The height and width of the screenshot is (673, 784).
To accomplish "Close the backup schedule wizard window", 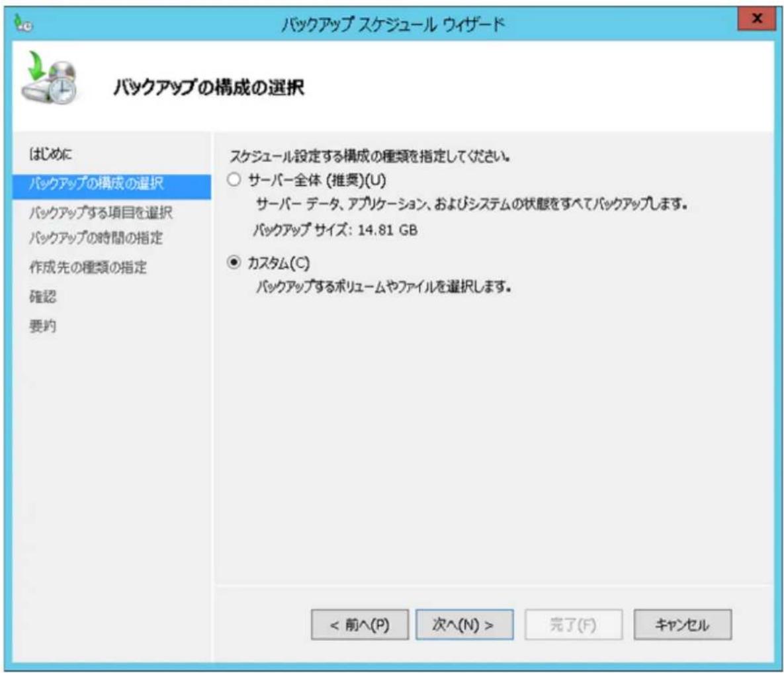I will tap(757, 19).
